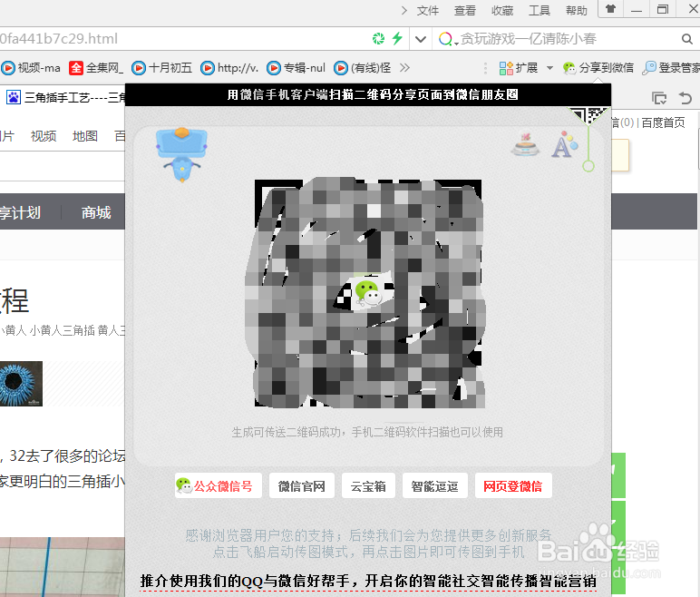Click the QR code image
The width and height of the screenshot is (700, 597).
(368, 293)
